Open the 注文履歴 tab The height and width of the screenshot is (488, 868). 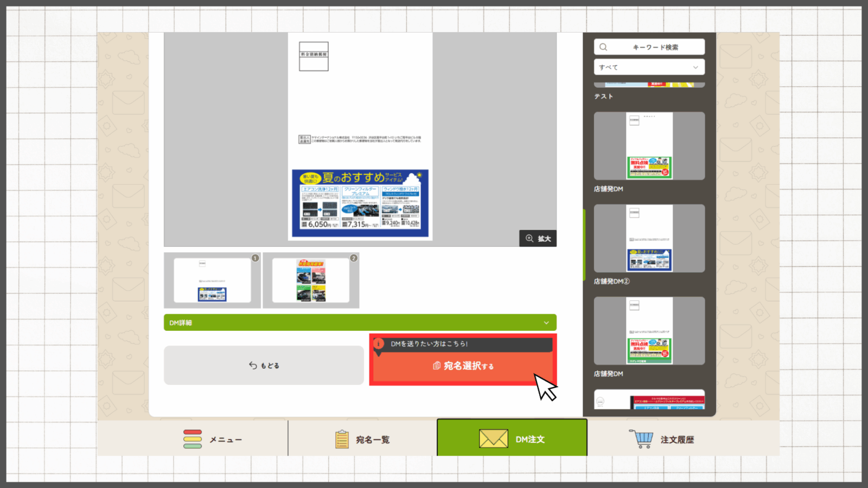pyautogui.click(x=676, y=439)
